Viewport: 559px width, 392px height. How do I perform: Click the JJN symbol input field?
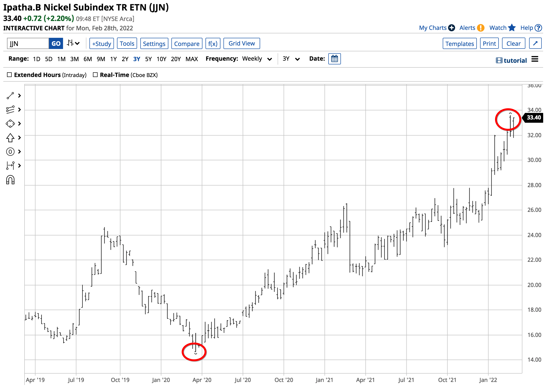[x=28, y=44]
